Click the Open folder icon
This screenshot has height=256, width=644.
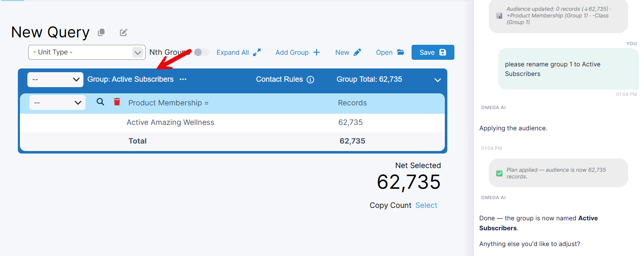(x=400, y=52)
